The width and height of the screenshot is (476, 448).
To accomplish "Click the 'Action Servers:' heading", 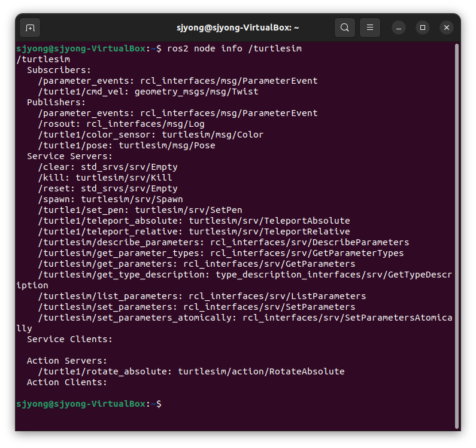I will tap(67, 361).
